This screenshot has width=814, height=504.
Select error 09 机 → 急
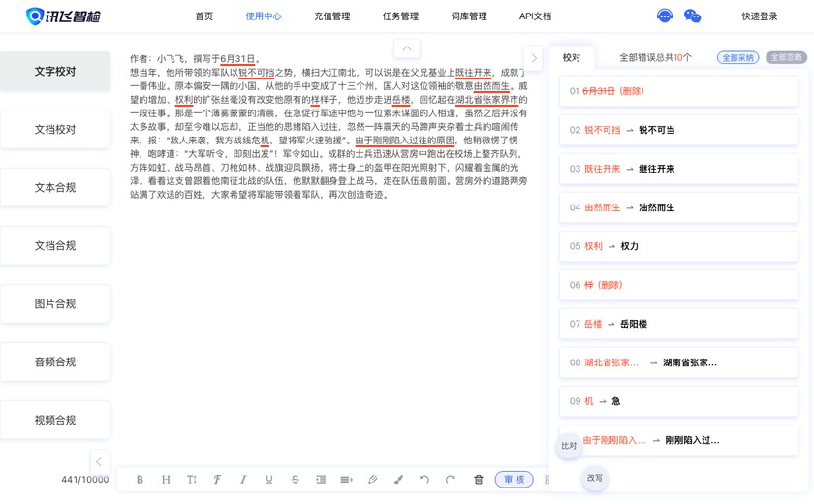678,401
